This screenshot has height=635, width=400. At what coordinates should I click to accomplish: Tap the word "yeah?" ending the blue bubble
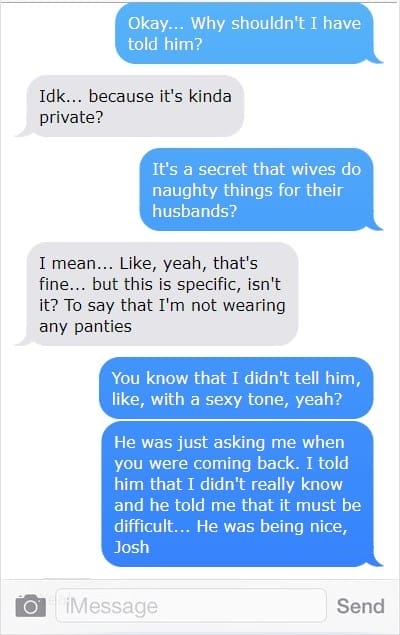pyautogui.click(x=319, y=400)
